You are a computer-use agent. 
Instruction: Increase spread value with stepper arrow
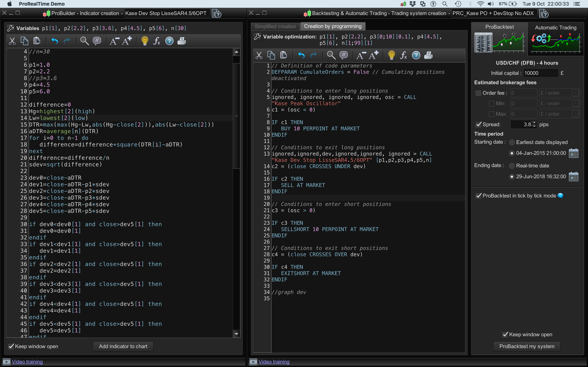tap(534, 123)
